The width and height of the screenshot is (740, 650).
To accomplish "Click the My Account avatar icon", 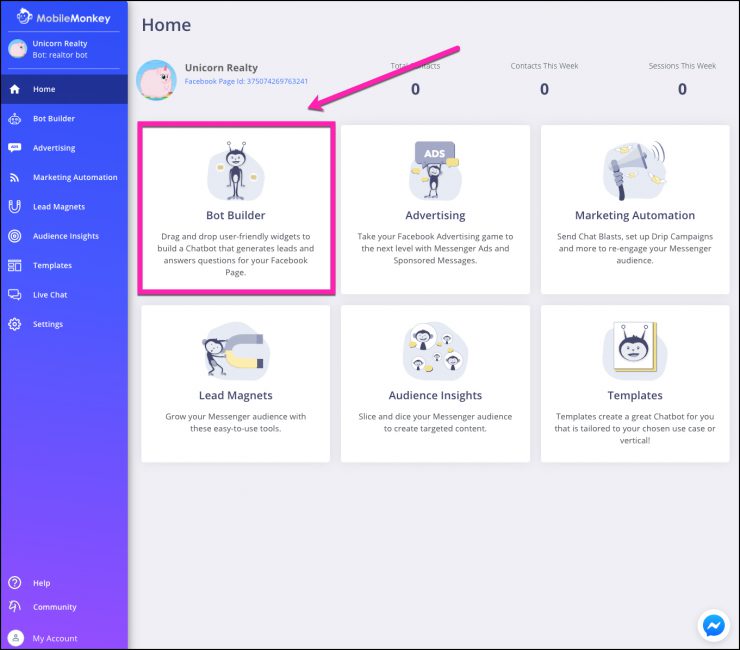I will pyautogui.click(x=16, y=638).
